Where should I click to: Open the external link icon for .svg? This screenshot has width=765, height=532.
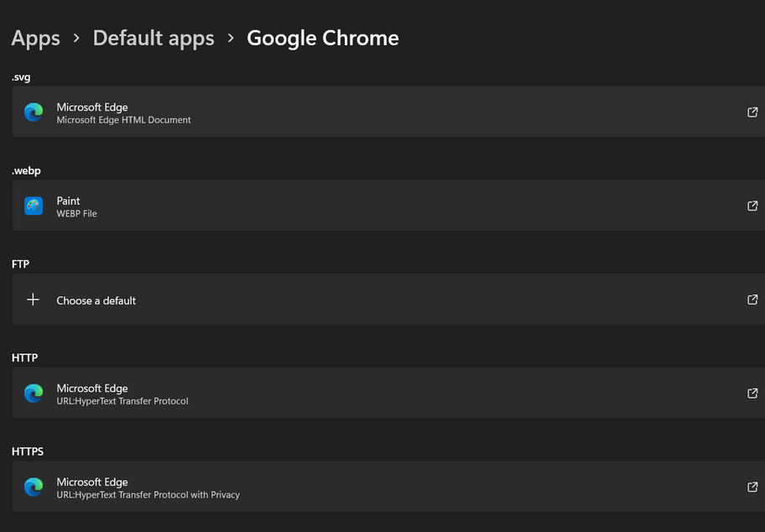coord(752,112)
